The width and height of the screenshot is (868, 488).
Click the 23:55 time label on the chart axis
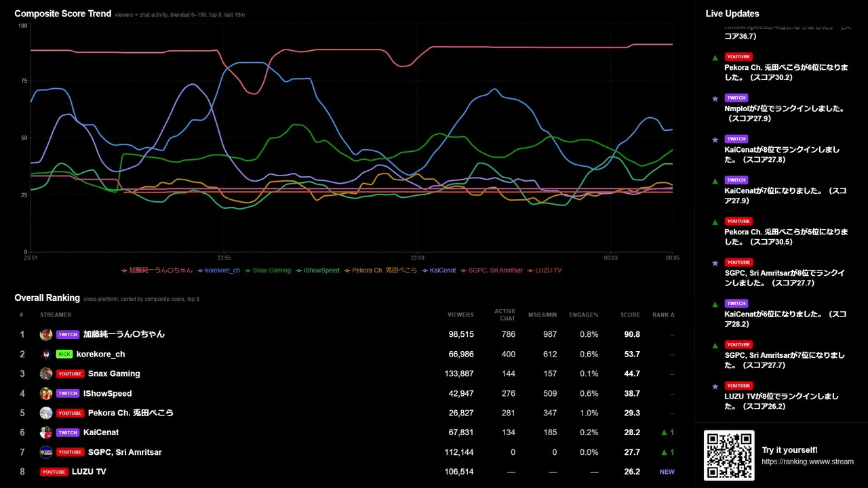pos(224,258)
